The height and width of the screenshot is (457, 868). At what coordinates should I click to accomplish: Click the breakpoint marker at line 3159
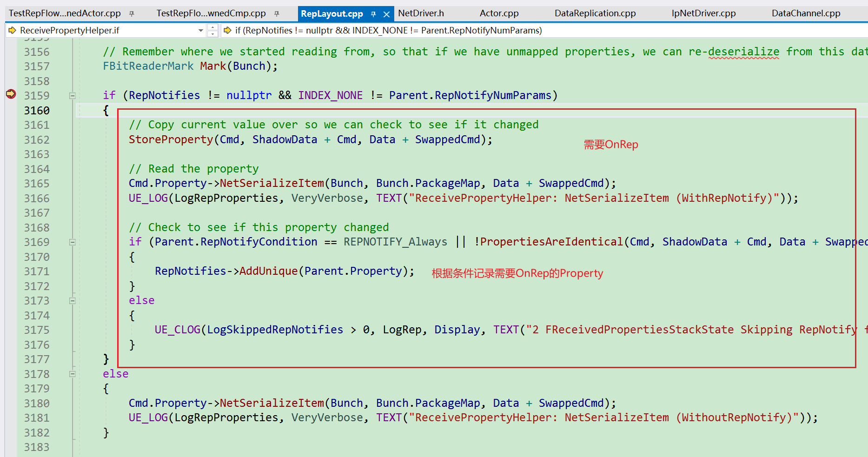(11, 94)
